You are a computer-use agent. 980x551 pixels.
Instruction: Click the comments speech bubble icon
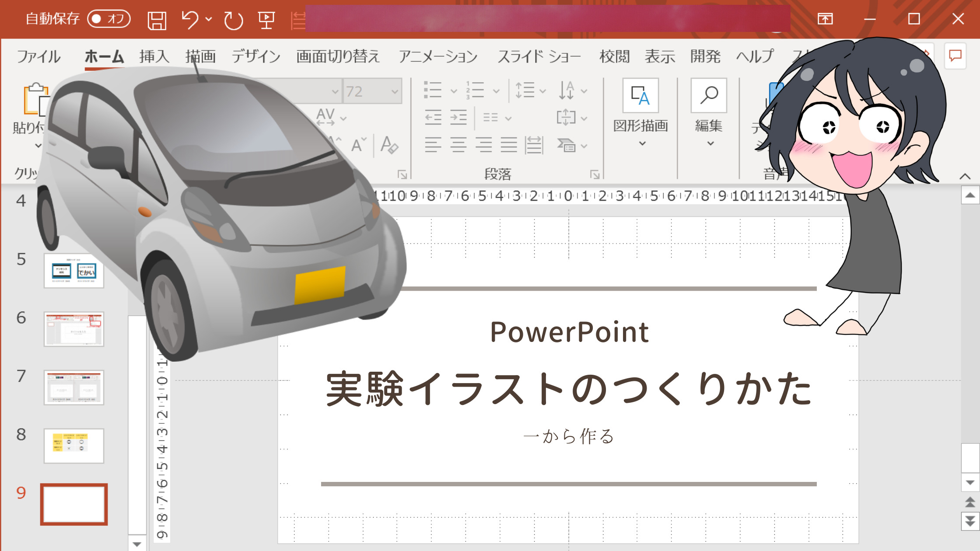point(955,56)
